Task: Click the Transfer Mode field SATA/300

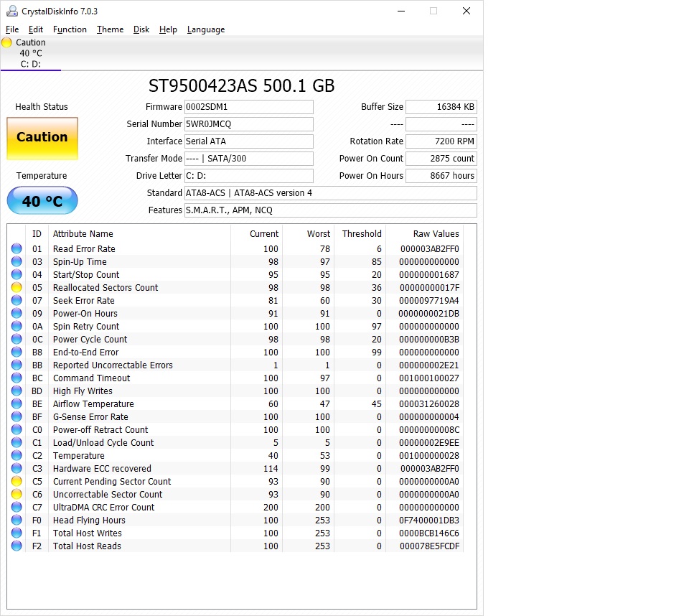Action: point(249,158)
